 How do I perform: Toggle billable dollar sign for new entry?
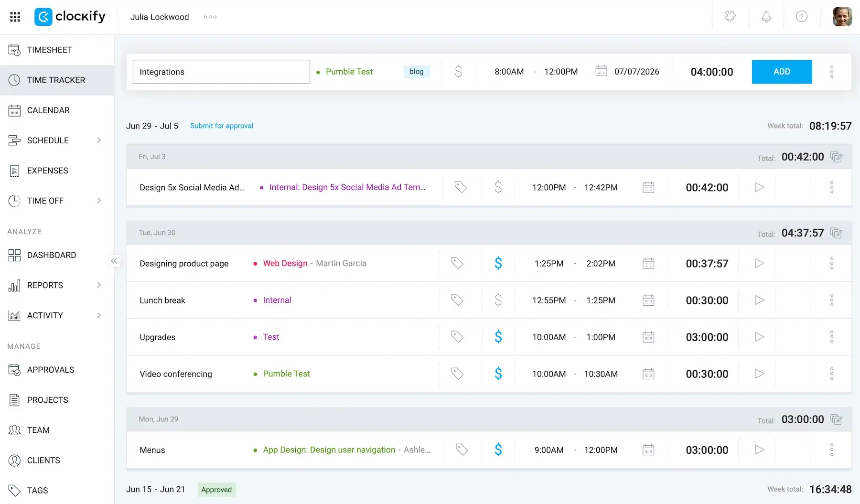[458, 72]
